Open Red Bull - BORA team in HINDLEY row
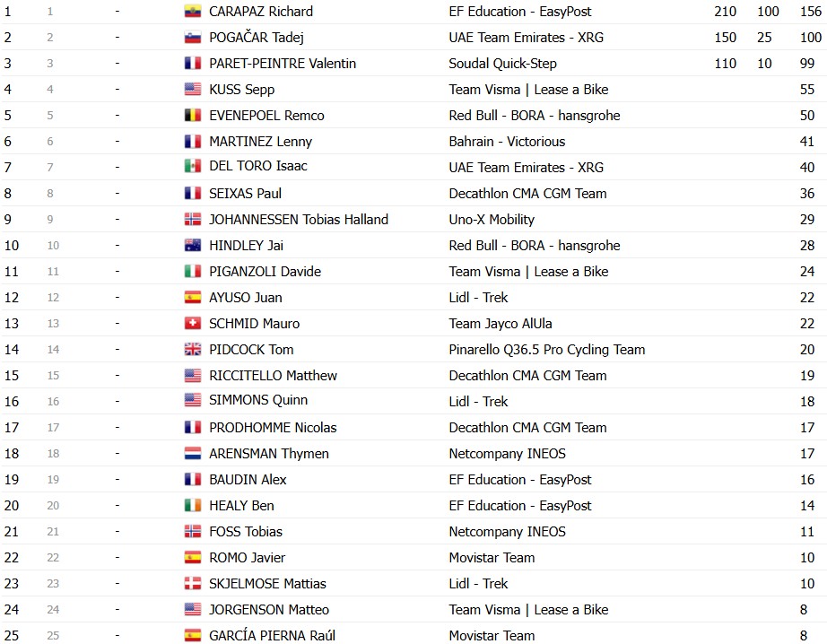 [535, 245]
